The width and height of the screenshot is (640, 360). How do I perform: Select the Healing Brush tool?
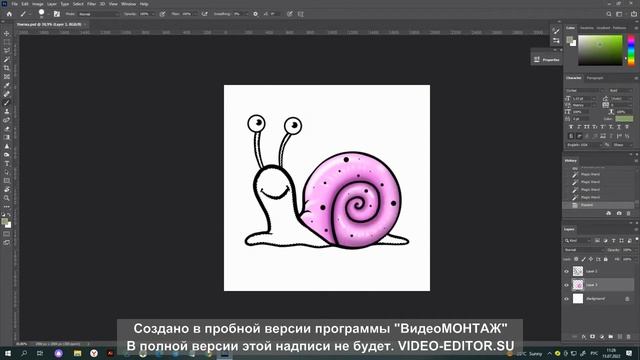click(x=7, y=94)
